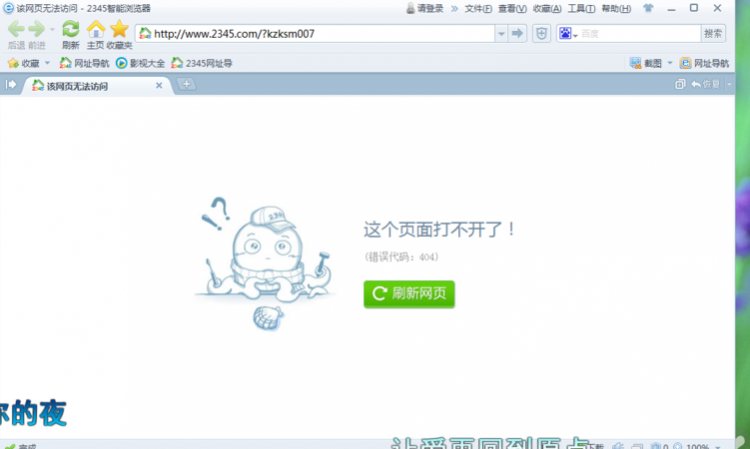Expand the 收藏 bookmarks dropdown arrow
The width and height of the screenshot is (750, 449).
pos(47,63)
